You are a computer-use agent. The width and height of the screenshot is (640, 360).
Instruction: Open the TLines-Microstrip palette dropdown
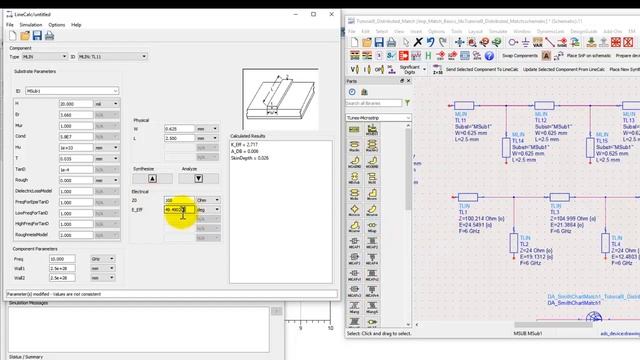tap(378, 118)
